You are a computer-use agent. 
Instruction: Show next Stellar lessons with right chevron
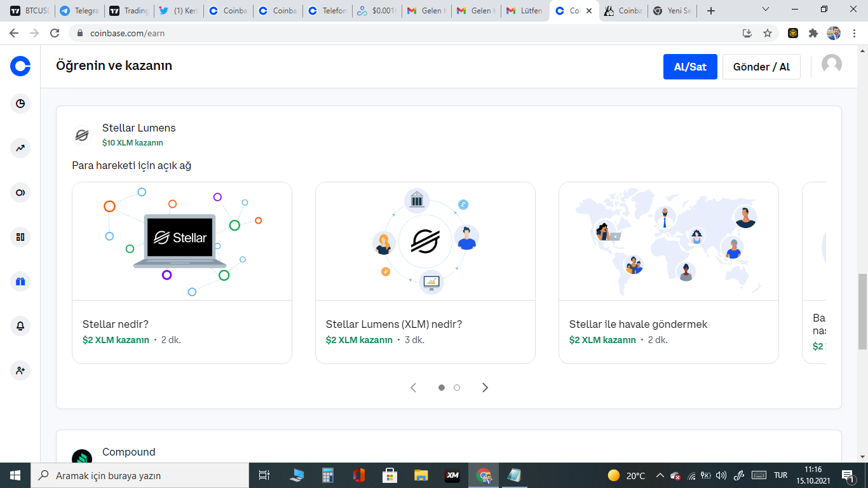485,388
